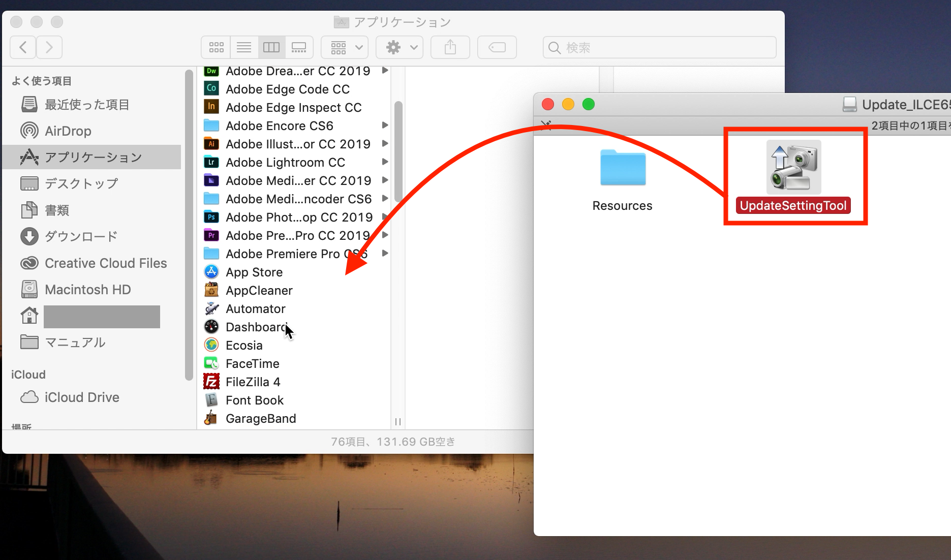Open the home folder in the sidebar
The width and height of the screenshot is (951, 560).
click(x=91, y=317)
